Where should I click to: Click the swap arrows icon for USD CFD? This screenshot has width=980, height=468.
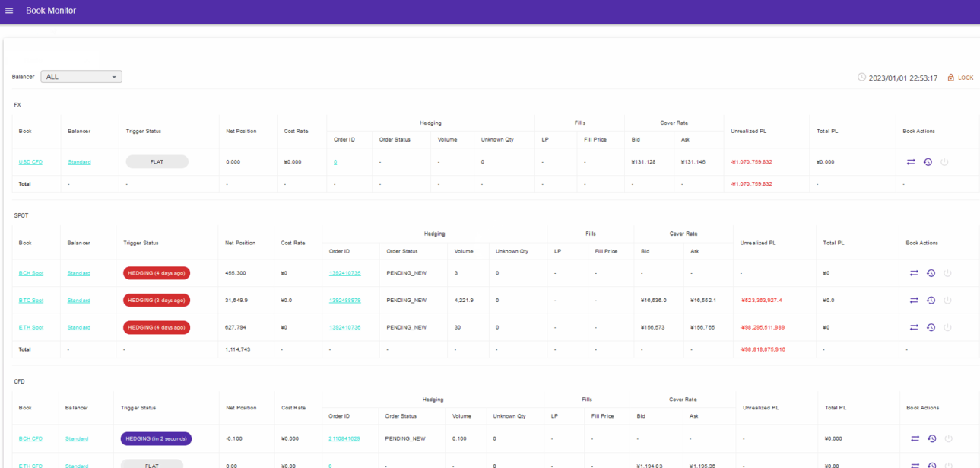(x=912, y=162)
